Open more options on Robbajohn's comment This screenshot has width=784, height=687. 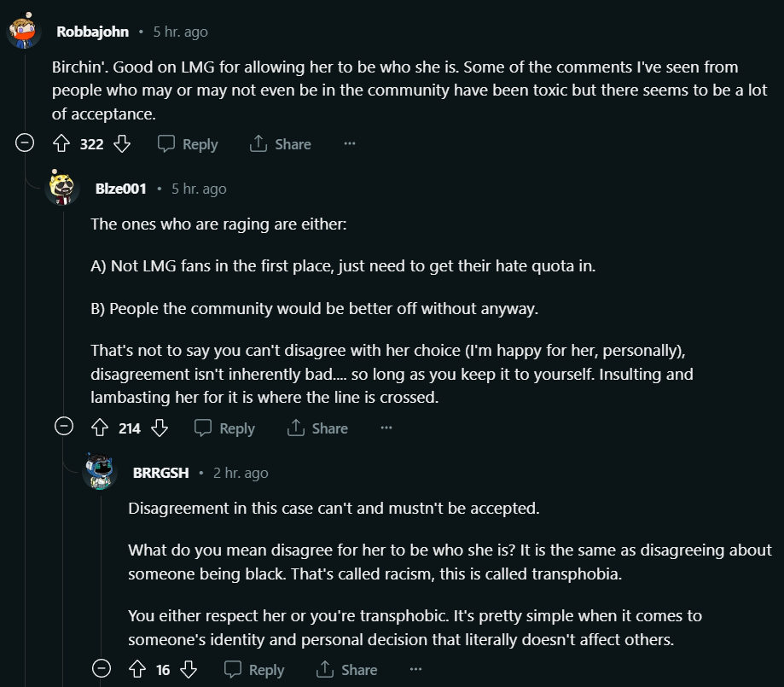(350, 143)
